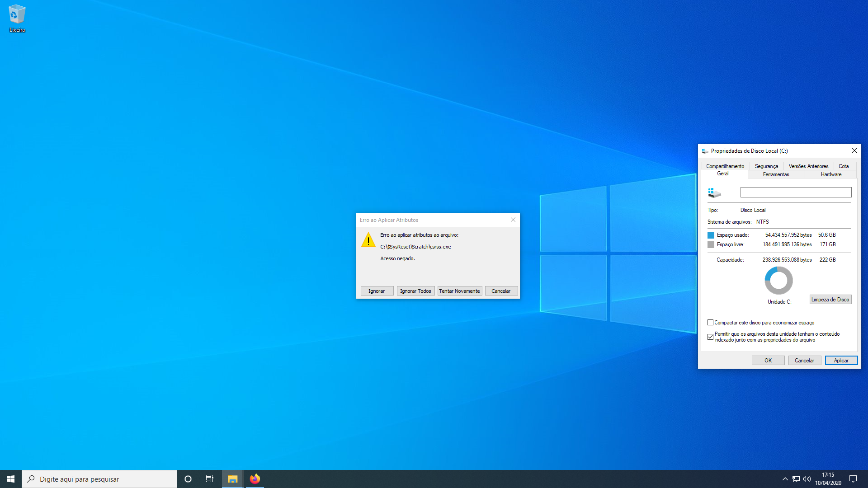Image resolution: width=868 pixels, height=488 pixels.
Task: Click the 238.926.553.088 bytes capacity value
Action: pyautogui.click(x=787, y=260)
